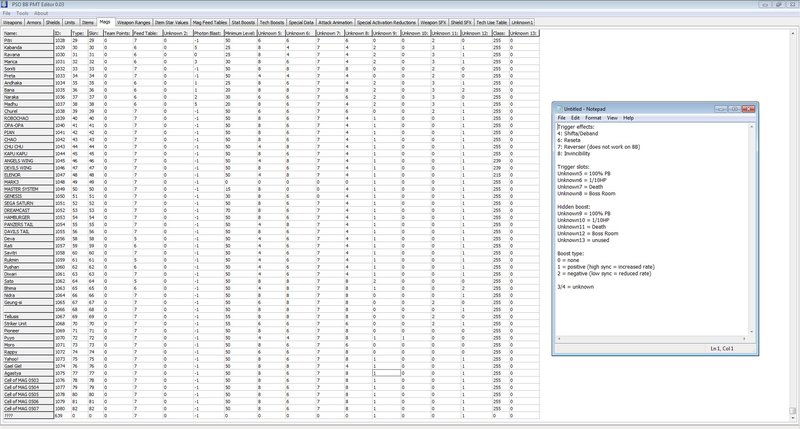Select the KAPU KAPU name cell
800x429 pixels.
(x=28, y=154)
